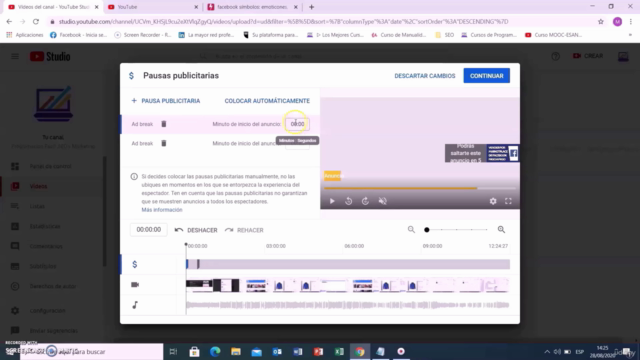Bookmark this page with star icon

(601, 22)
